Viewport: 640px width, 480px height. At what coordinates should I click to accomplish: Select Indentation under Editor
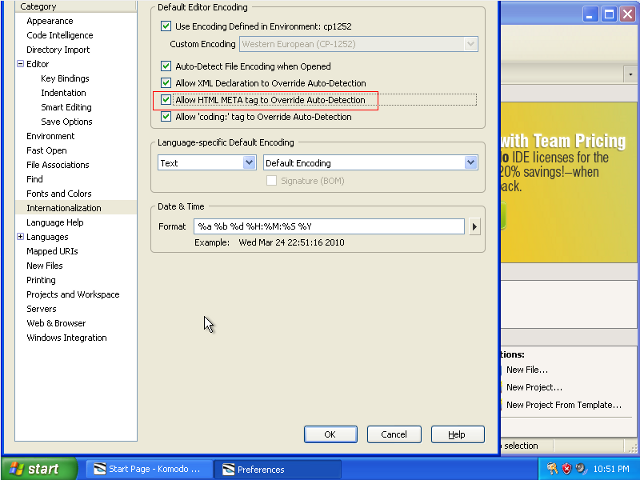[x=64, y=93]
